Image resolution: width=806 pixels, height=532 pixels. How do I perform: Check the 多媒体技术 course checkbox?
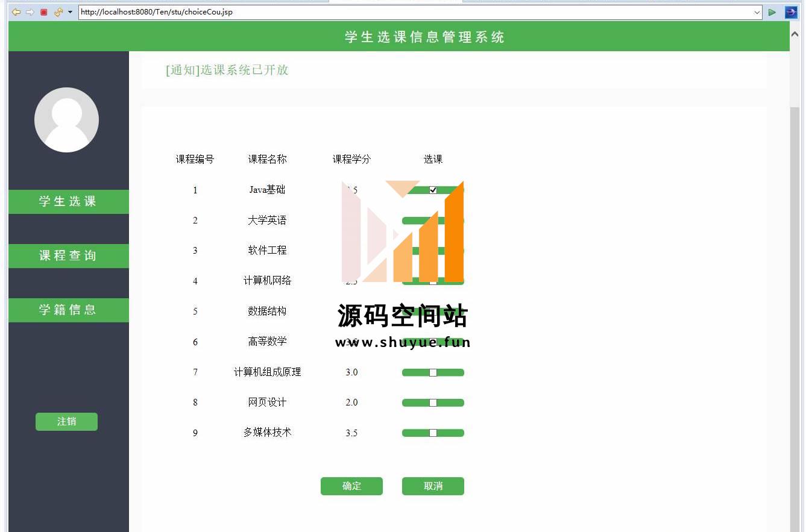[433, 433]
